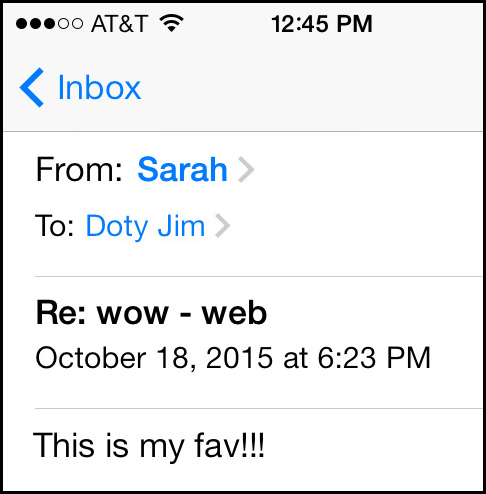This screenshot has height=494, width=486.
Task: Tap the To: label
Action: coord(54,226)
